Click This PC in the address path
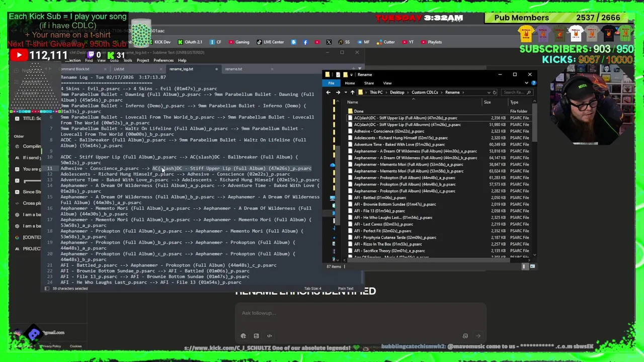644x362 pixels. (376, 93)
